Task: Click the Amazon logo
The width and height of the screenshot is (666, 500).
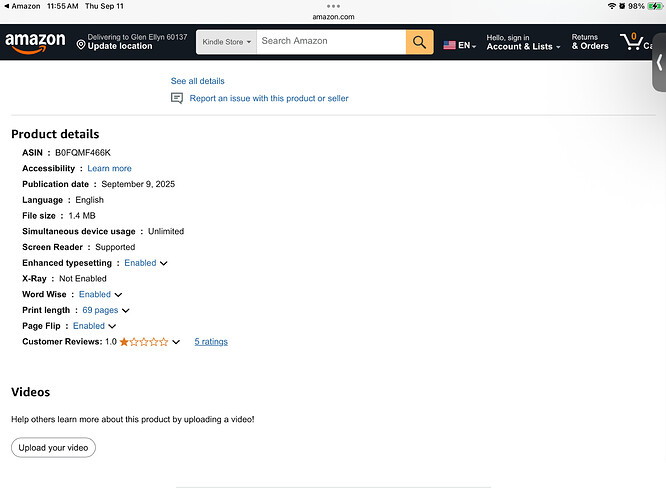Action: [35, 42]
